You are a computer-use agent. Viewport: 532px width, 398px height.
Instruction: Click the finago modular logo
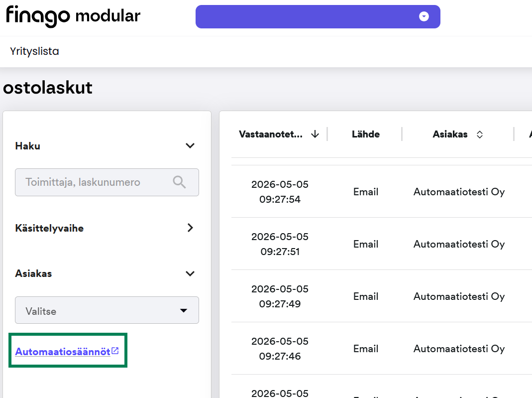click(73, 16)
